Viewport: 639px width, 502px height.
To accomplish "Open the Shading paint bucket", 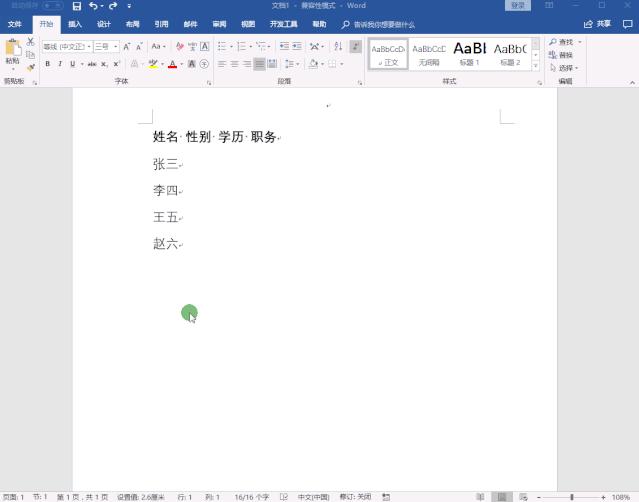I will pyautogui.click(x=314, y=64).
